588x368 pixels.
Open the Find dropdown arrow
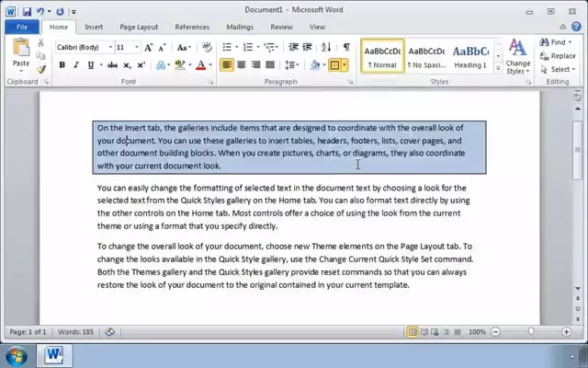click(x=570, y=42)
